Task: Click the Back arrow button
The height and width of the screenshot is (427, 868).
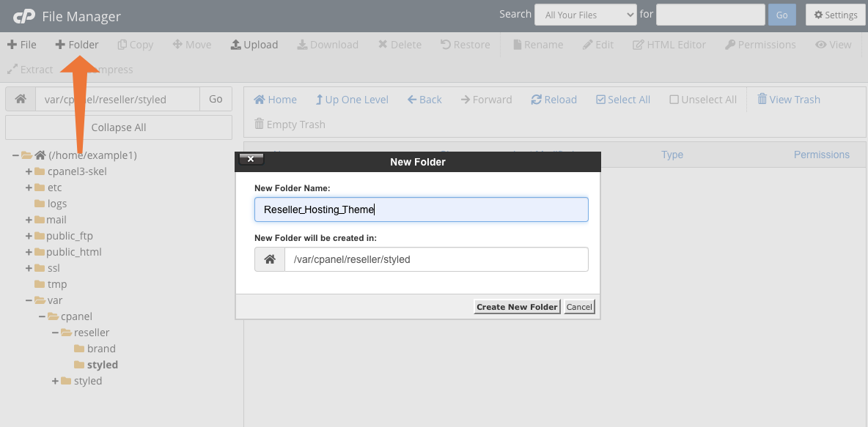Action: point(413,100)
